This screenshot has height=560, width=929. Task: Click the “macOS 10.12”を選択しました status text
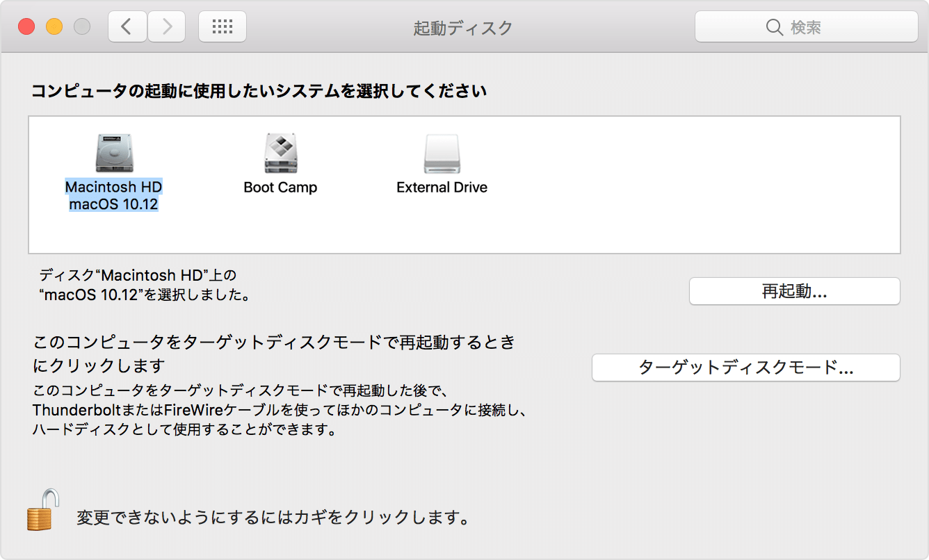click(x=145, y=295)
